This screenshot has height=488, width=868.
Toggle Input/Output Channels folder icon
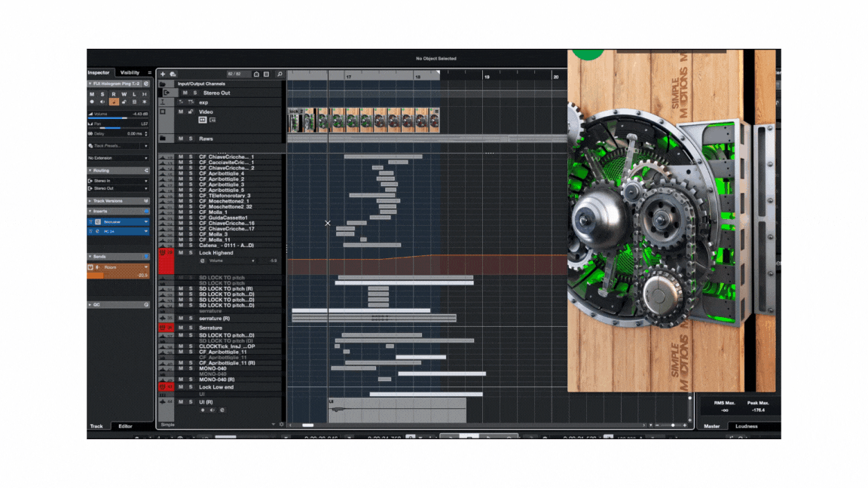(163, 84)
